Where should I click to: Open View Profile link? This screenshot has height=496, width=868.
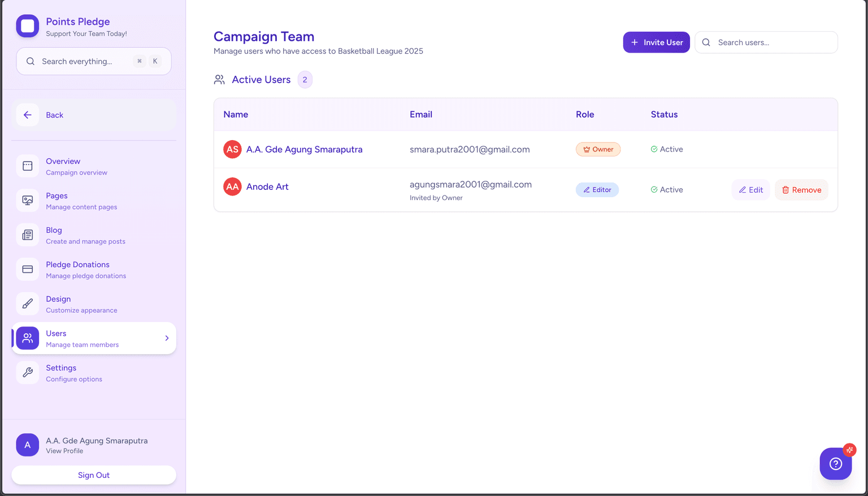click(64, 451)
